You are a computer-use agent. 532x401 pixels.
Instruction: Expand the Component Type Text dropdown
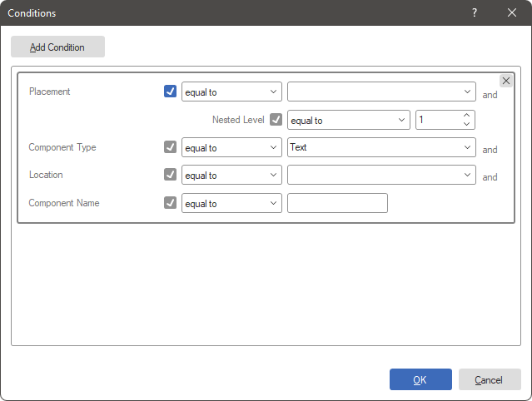pyautogui.click(x=381, y=148)
